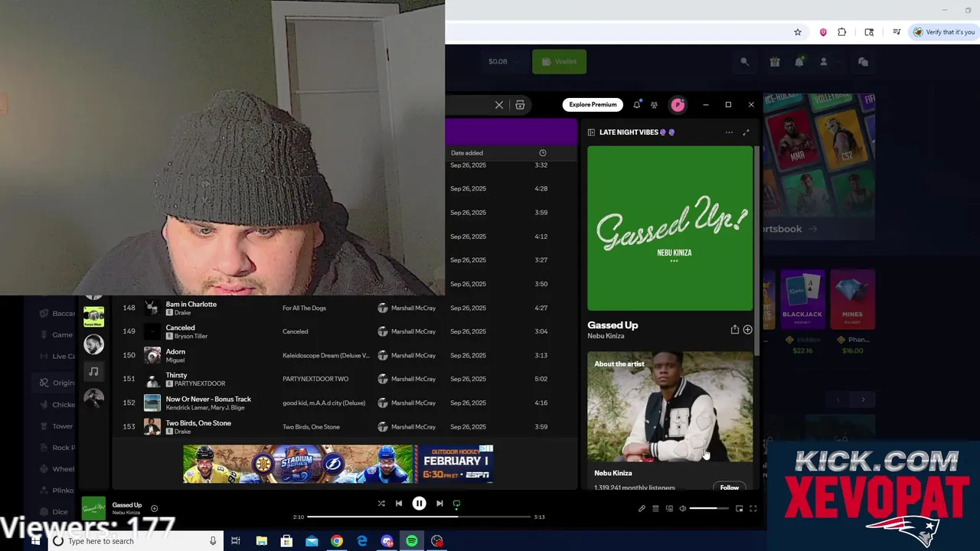
Task: Open album link For All The Dogs
Action: coord(304,308)
